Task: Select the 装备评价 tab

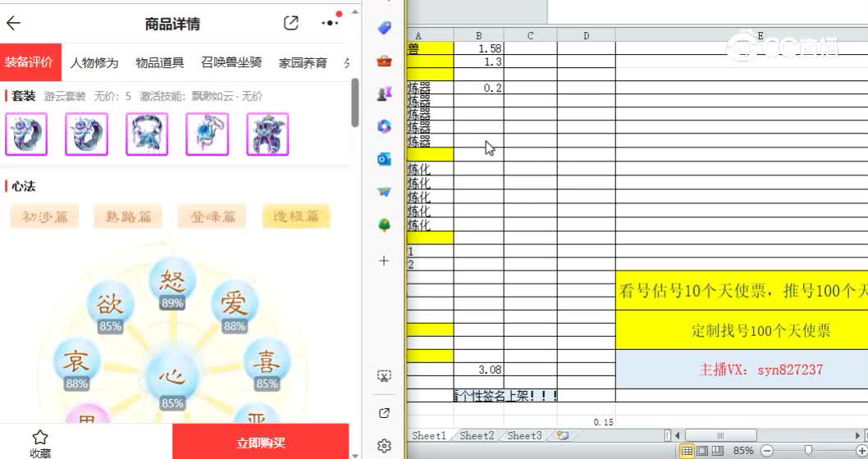Action: 29,62
